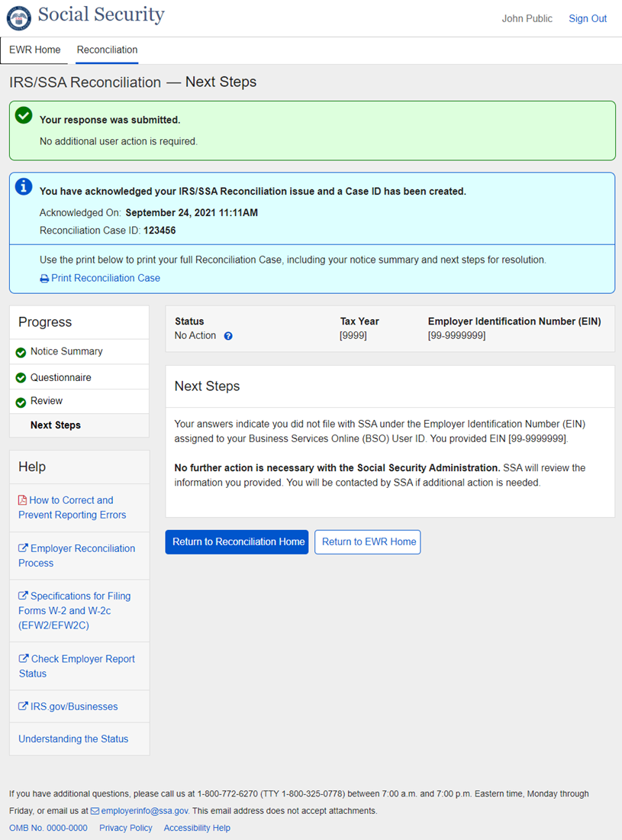Click the employerinfo@ssa.gov email link
Viewport: 622px width, 840px height.
point(144,811)
